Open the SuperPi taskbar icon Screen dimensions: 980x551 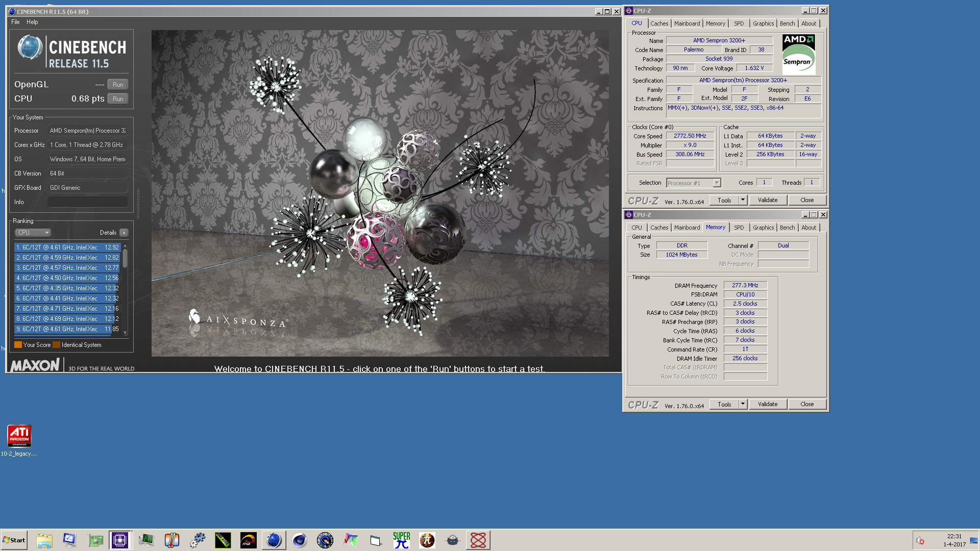click(402, 540)
